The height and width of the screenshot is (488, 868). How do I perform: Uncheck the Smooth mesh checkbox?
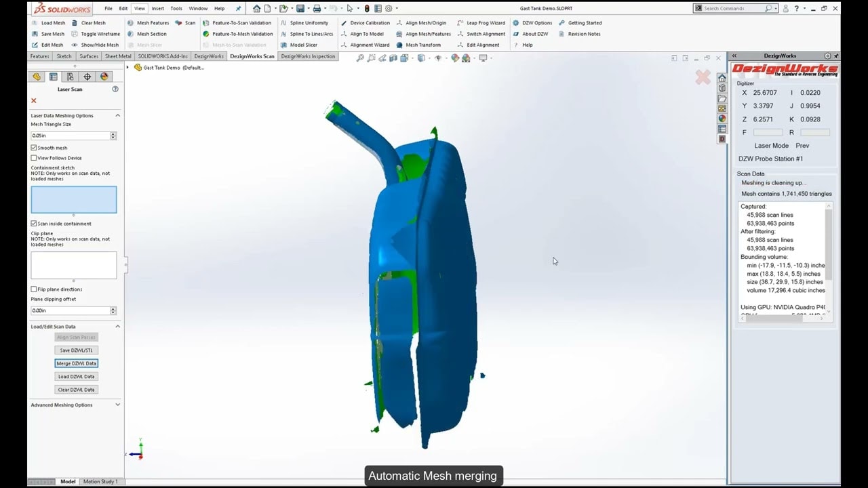(x=34, y=148)
